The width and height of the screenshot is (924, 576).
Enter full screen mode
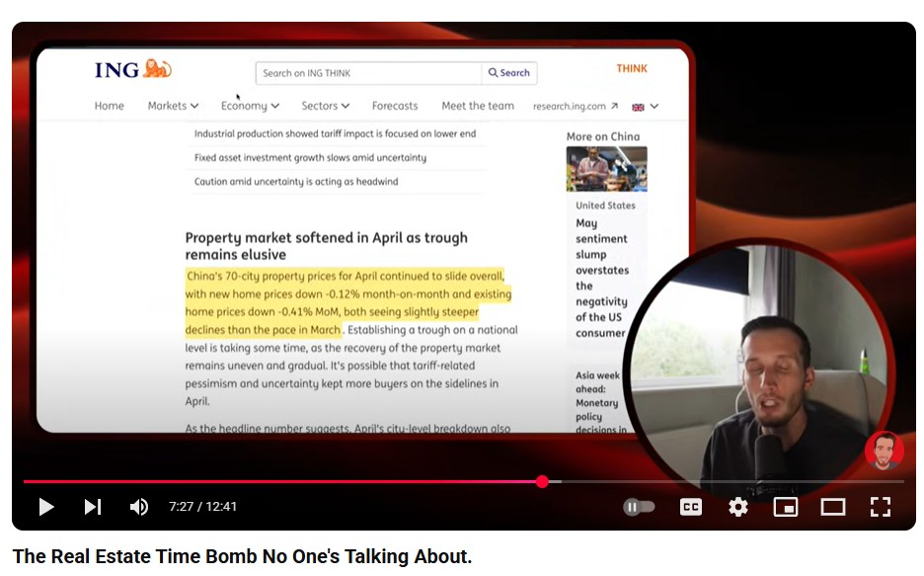(x=881, y=507)
